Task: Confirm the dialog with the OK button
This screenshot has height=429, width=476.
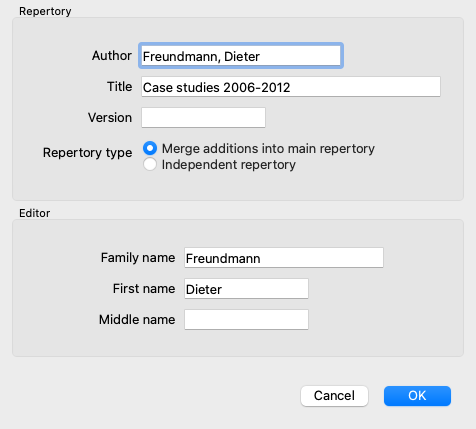Action: point(417,396)
